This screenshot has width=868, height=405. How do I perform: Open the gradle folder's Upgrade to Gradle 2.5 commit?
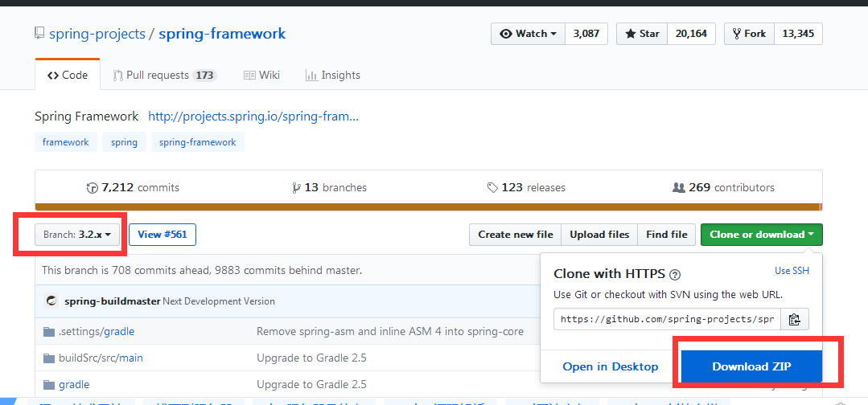(311, 384)
